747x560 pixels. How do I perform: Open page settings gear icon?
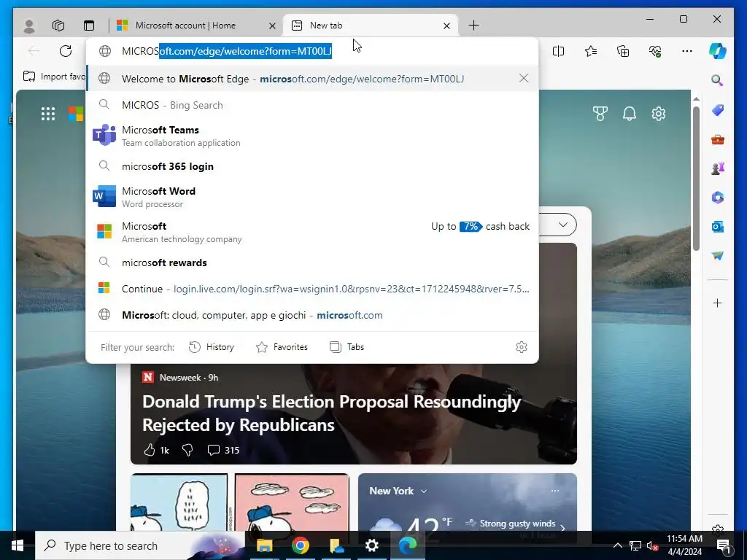[x=659, y=114]
